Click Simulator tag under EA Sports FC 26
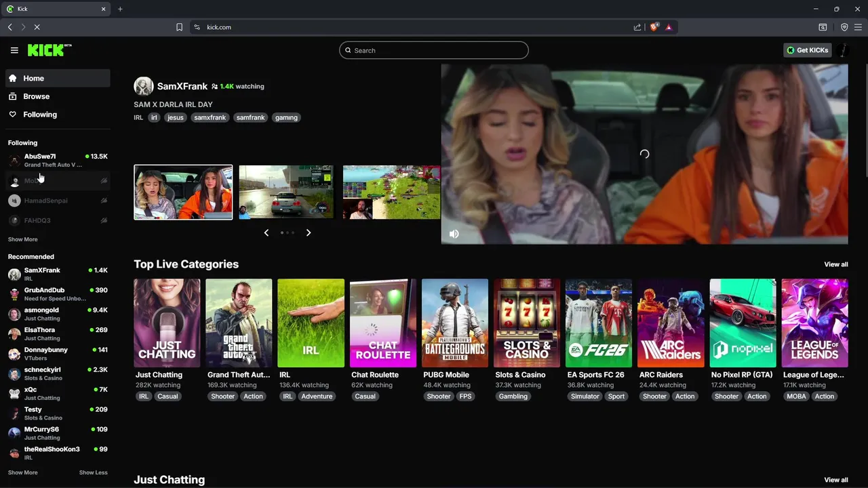 click(585, 396)
